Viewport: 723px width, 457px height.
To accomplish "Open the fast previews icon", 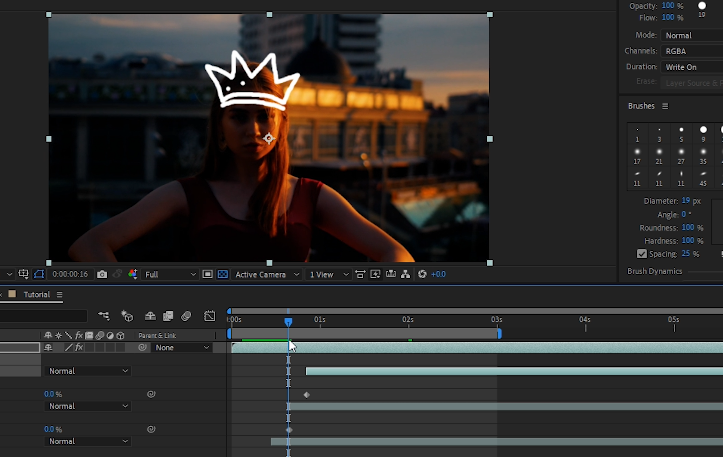I will (375, 274).
